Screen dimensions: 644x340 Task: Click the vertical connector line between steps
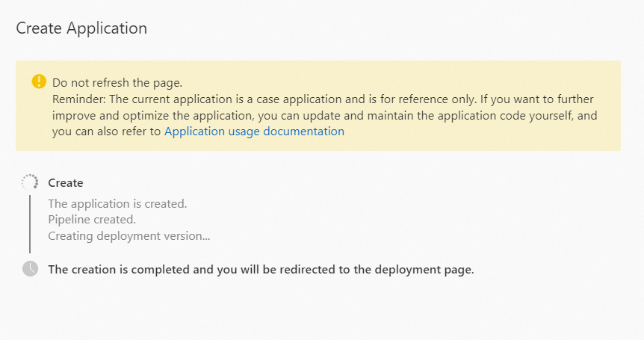click(30, 223)
